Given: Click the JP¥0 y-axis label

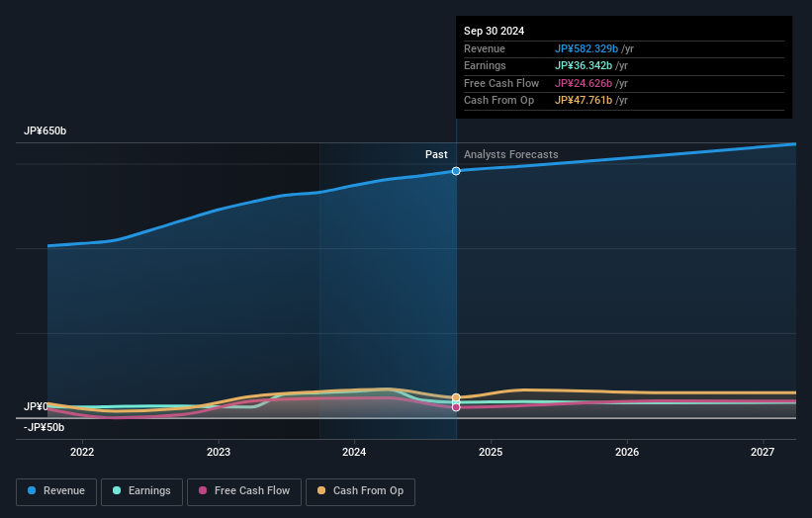Looking at the screenshot, I should [36, 406].
